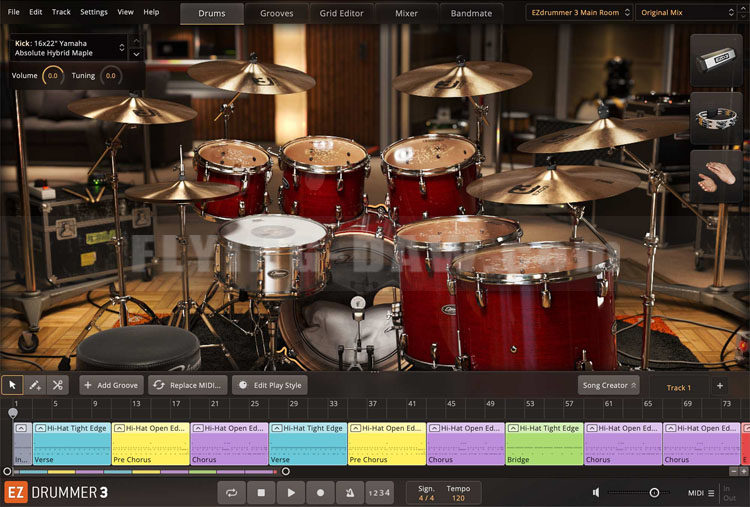Screen dimensions: 750x507
Task: Add a new track with plus icon
Action: pos(719,386)
